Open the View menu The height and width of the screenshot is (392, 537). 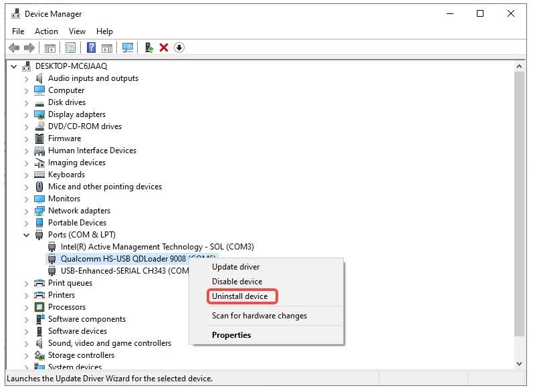pos(77,31)
